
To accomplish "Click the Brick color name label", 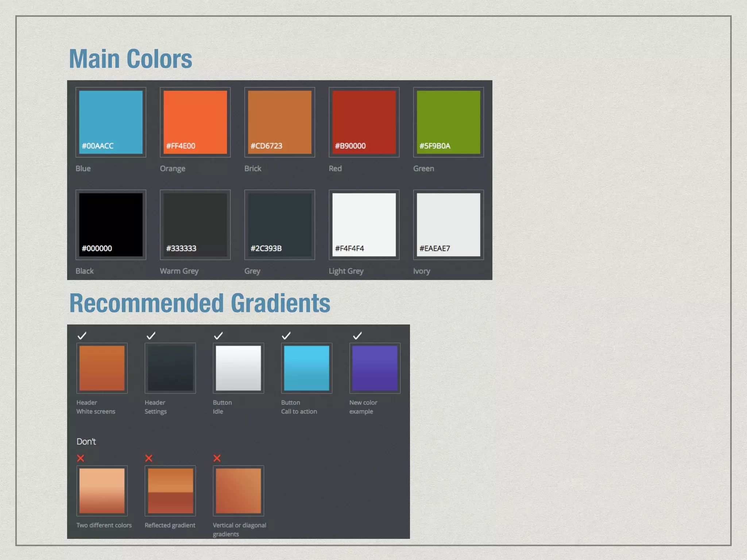I will [253, 168].
